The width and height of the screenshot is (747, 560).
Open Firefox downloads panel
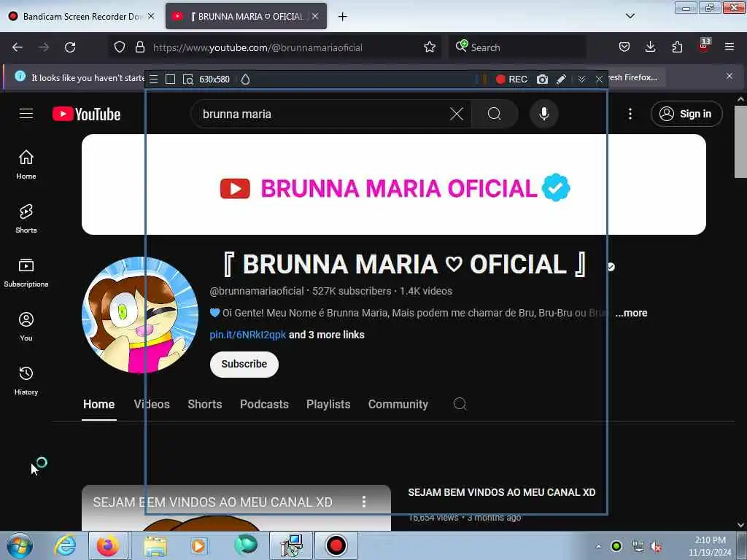[650, 47]
